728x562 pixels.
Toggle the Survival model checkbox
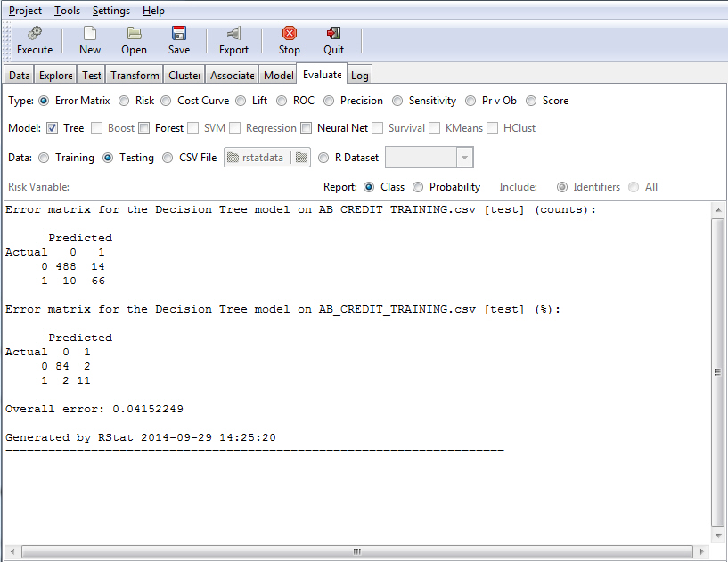[x=378, y=128]
